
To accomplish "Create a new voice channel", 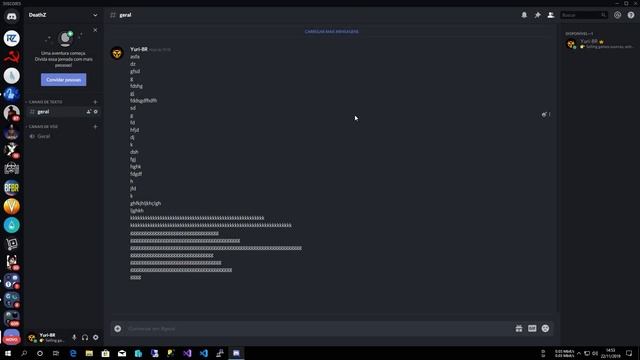I will point(95,127).
